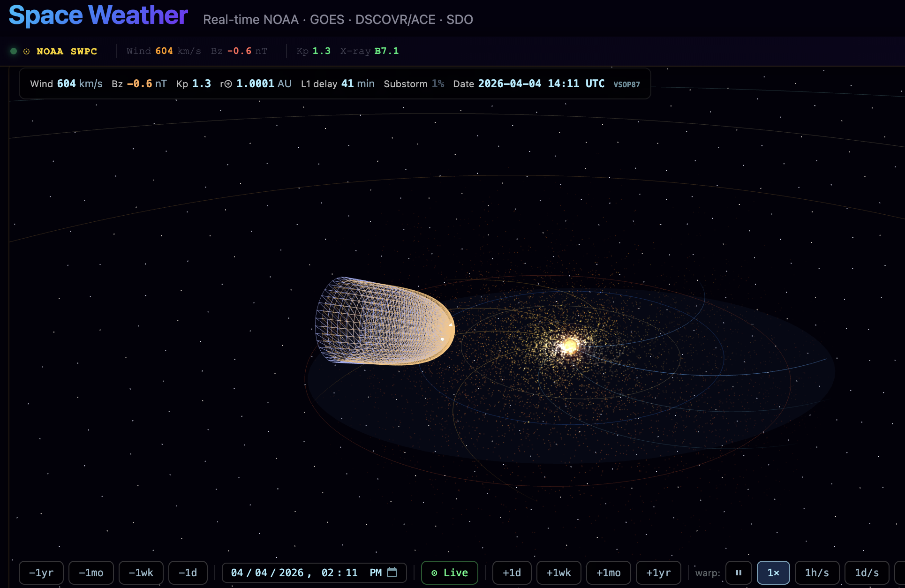This screenshot has width=905, height=588.
Task: Step back one month with −1mo
Action: click(x=91, y=573)
